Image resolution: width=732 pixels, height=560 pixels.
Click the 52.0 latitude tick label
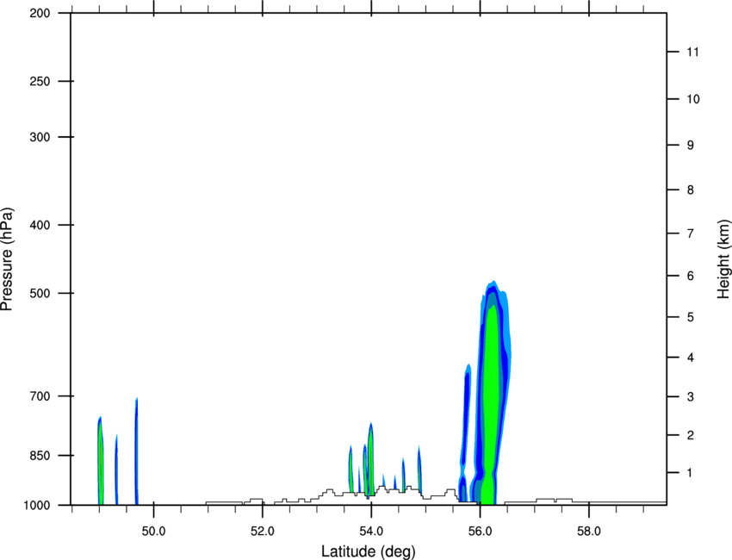point(263,532)
